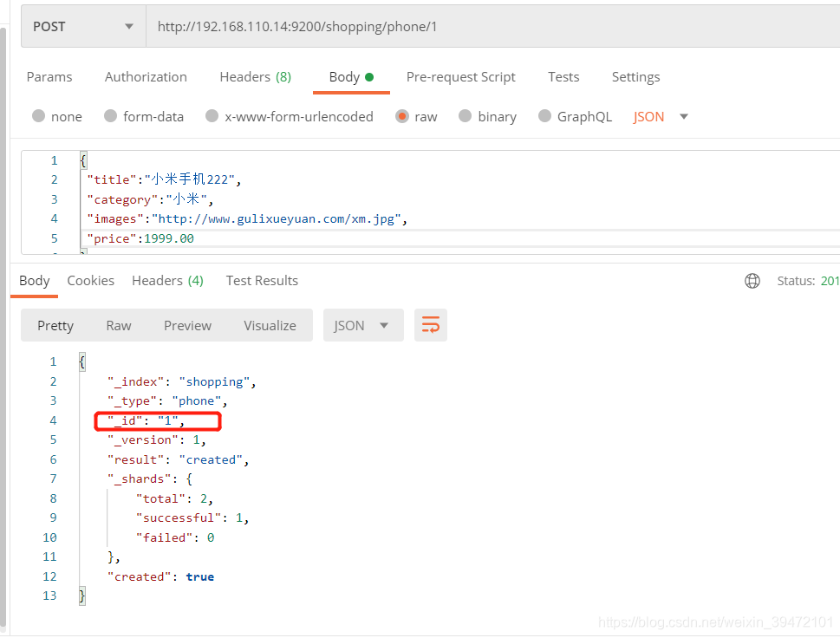Select the raw body radio button
The width and height of the screenshot is (840, 638).
(x=401, y=116)
